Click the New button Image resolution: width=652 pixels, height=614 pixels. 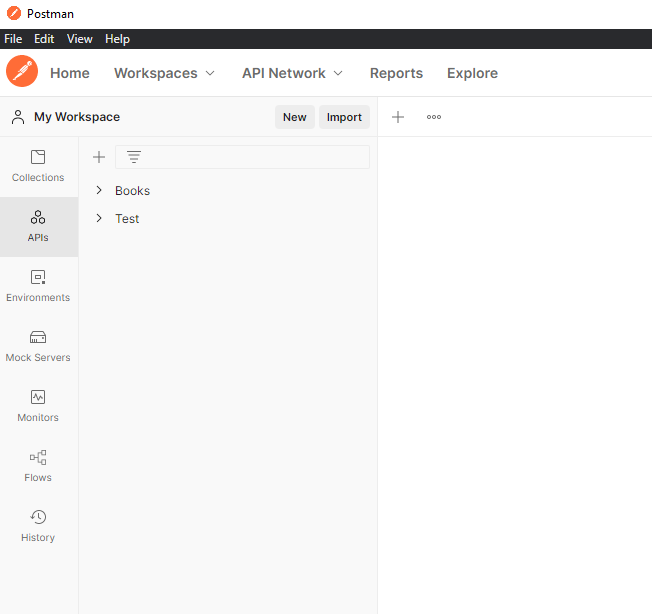point(295,117)
